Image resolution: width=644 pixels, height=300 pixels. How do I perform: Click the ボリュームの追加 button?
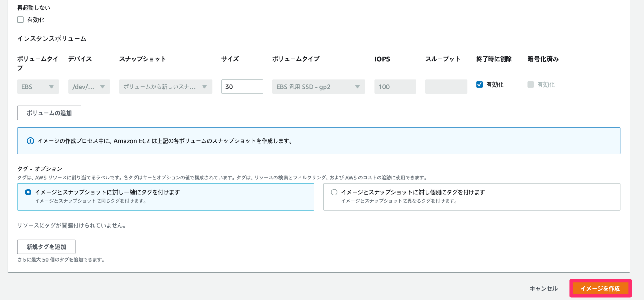(49, 113)
